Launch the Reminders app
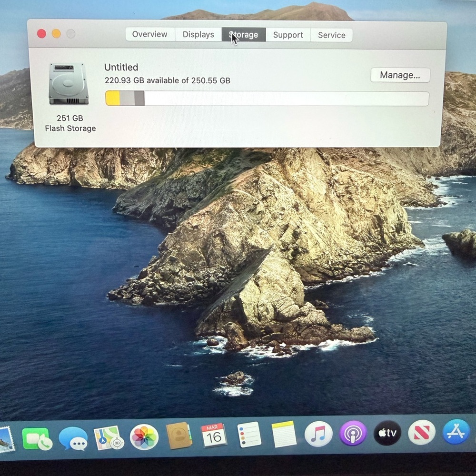 pyautogui.click(x=249, y=435)
